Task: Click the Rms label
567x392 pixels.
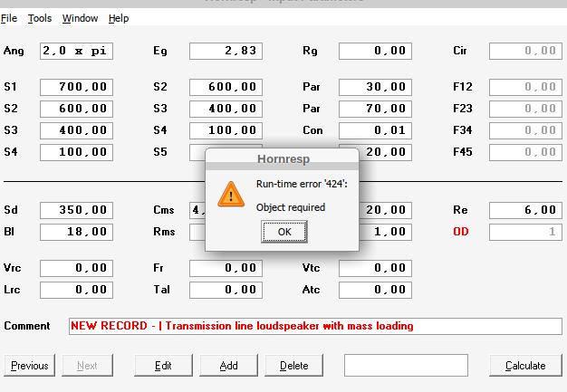Action: pyautogui.click(x=164, y=232)
